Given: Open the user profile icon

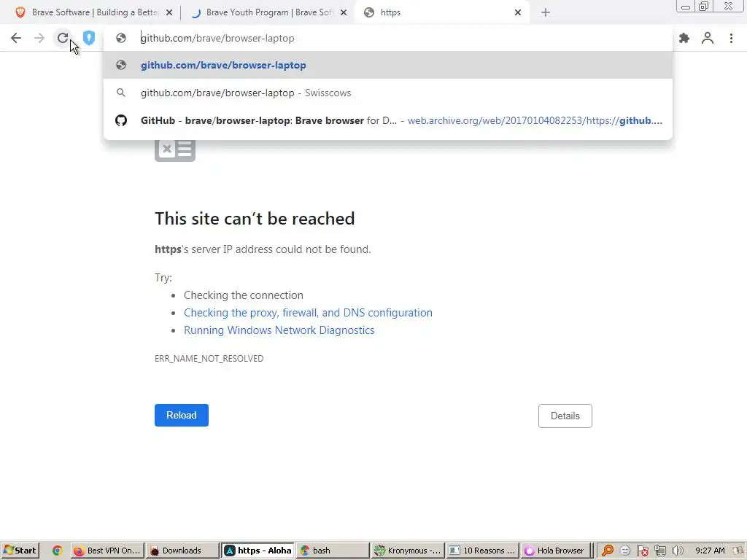Looking at the screenshot, I should click(x=708, y=38).
